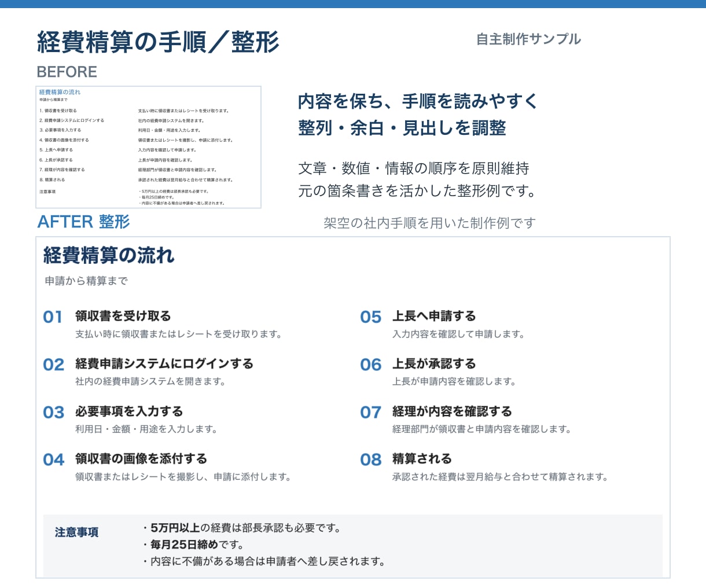Click the note 毎月25日締めです。
Image resolution: width=706 pixels, height=588 pixels.
tap(193, 545)
